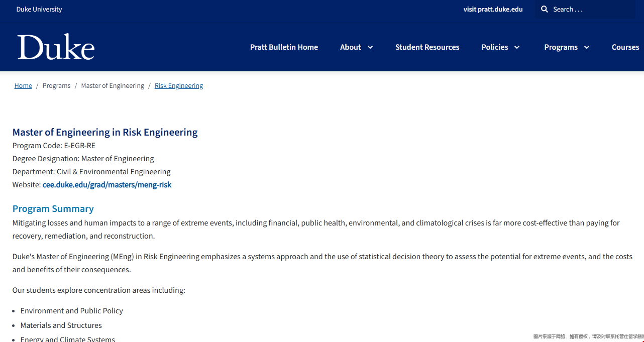This screenshot has height=342, width=644.
Task: Expand the About menu chevron
Action: pos(370,47)
